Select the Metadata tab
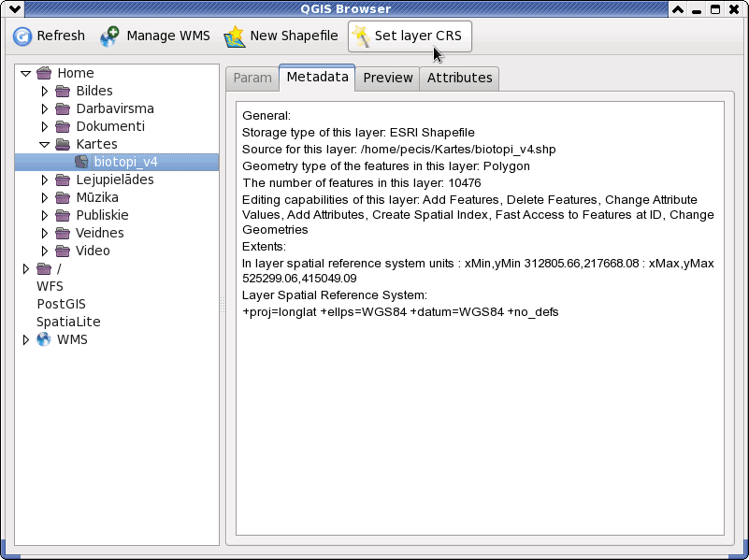The height and width of the screenshot is (560, 749). (x=317, y=78)
